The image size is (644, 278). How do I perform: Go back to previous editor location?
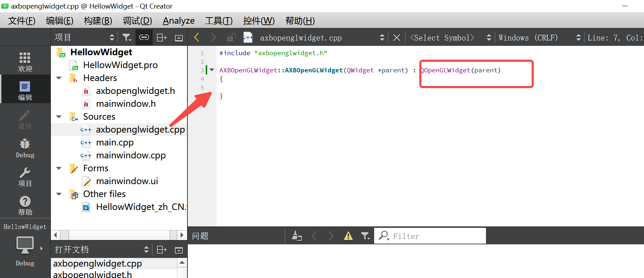pyautogui.click(x=197, y=38)
